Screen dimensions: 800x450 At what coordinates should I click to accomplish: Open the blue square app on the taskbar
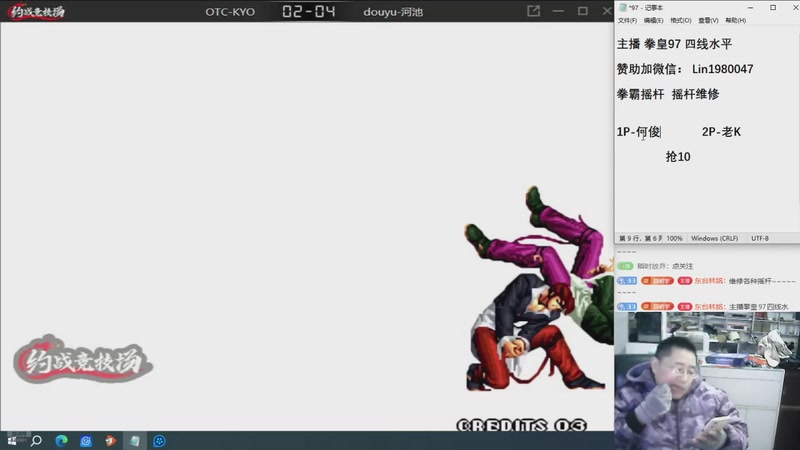pos(86,441)
